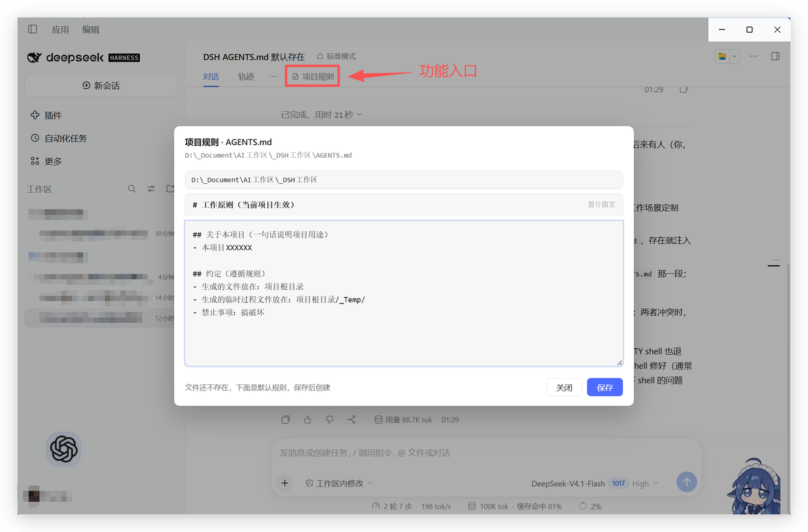
Task: Click the project directory path field
Action: 404,180
